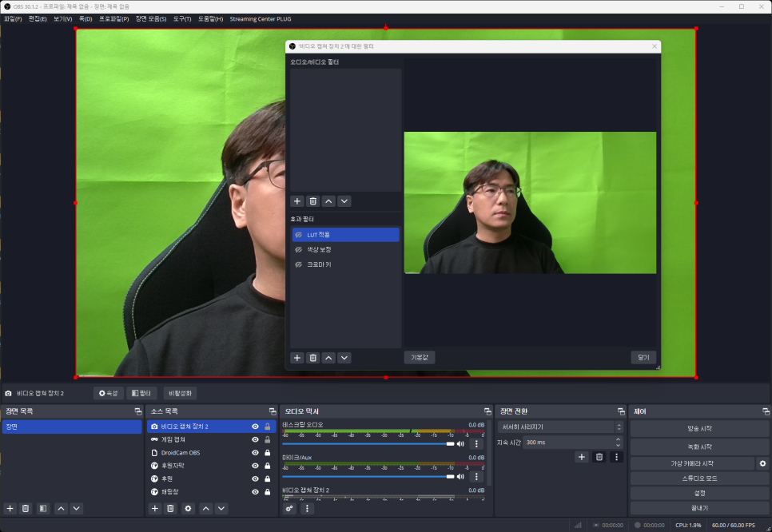Open source properties gear in sources toolbar

[x=189, y=508]
